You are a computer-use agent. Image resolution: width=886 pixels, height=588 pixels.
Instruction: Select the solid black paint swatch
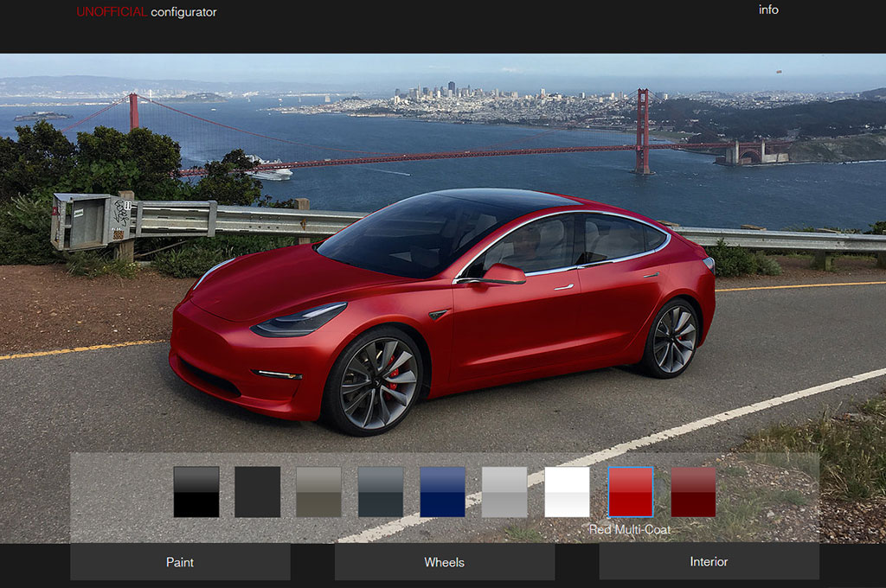tap(196, 492)
